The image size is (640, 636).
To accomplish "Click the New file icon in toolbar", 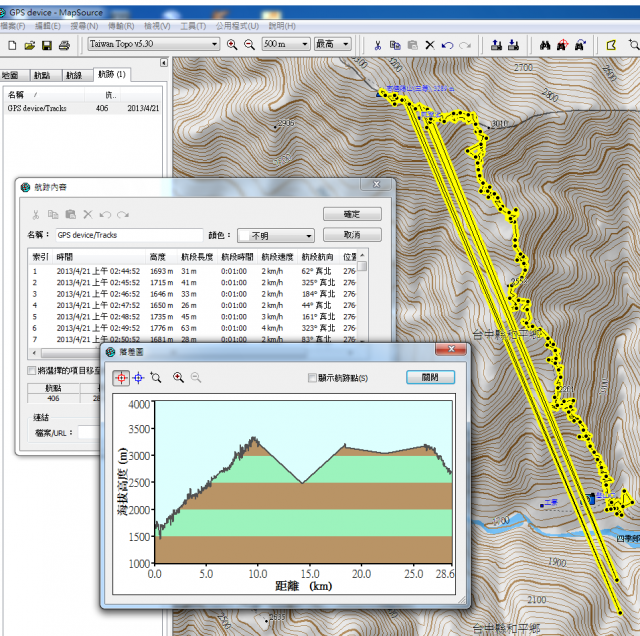I will click(12, 45).
